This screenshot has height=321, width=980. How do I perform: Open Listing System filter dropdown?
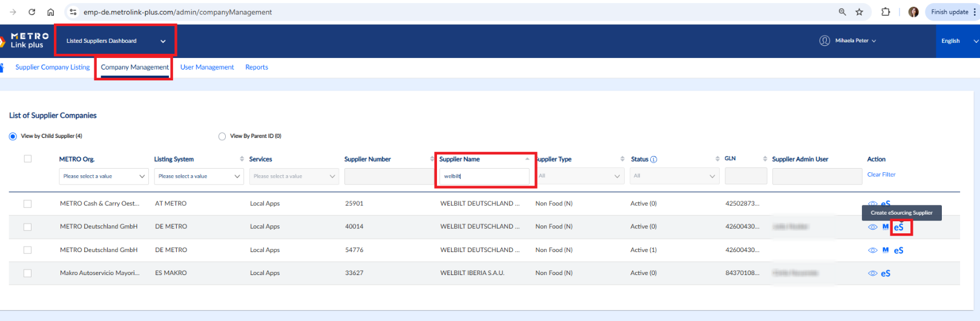coord(199,177)
